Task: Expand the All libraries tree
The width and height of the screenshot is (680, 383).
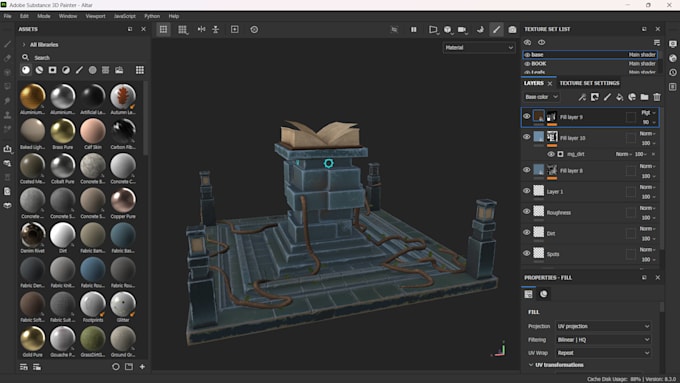Action: click(23, 45)
